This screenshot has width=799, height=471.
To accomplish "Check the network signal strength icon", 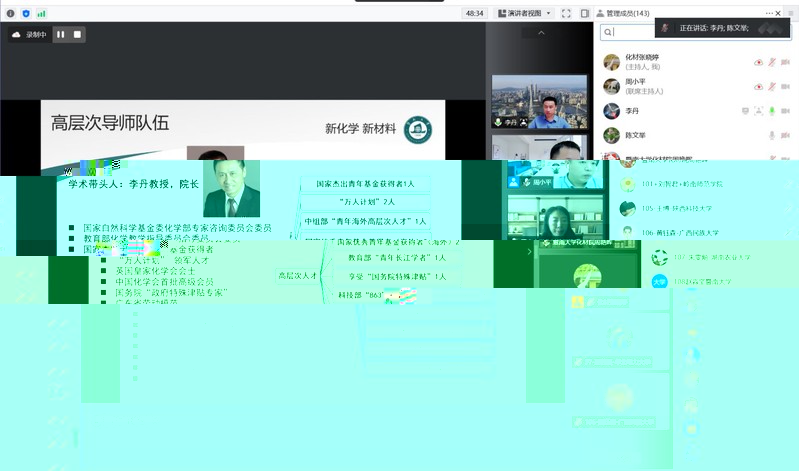I will coord(40,13).
